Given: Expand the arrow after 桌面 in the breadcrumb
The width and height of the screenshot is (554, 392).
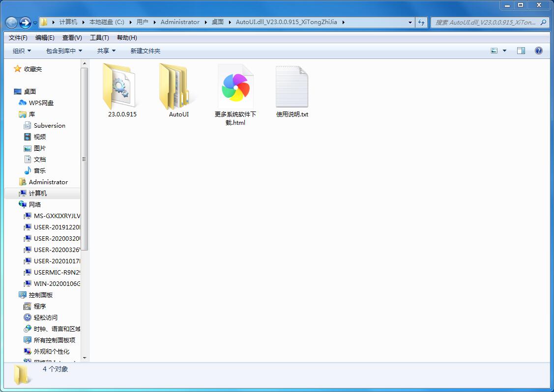Looking at the screenshot, I should click(230, 22).
